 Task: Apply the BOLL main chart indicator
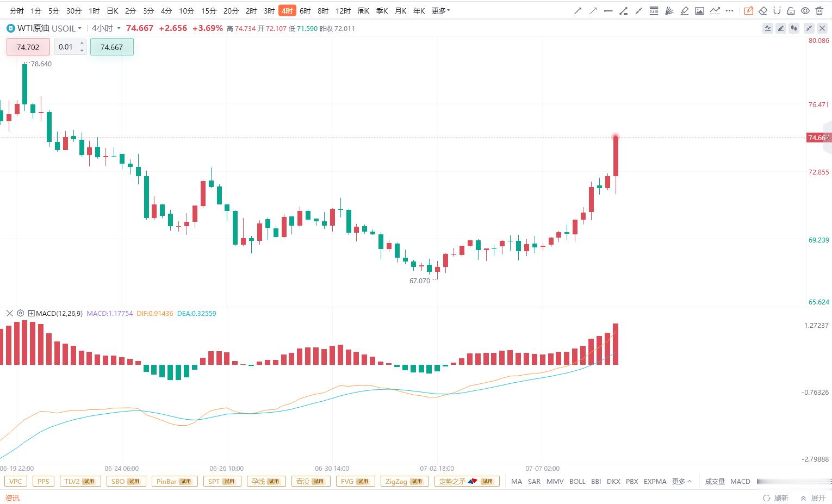[x=577, y=481]
